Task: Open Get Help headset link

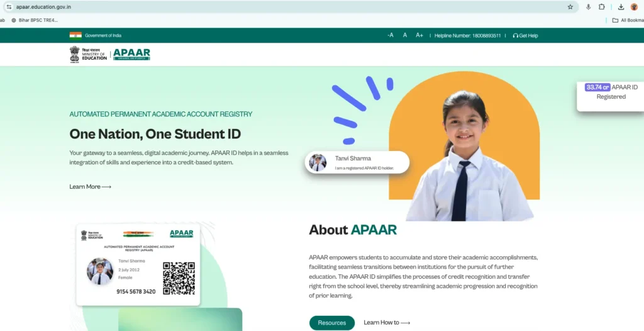Action: 525,36
